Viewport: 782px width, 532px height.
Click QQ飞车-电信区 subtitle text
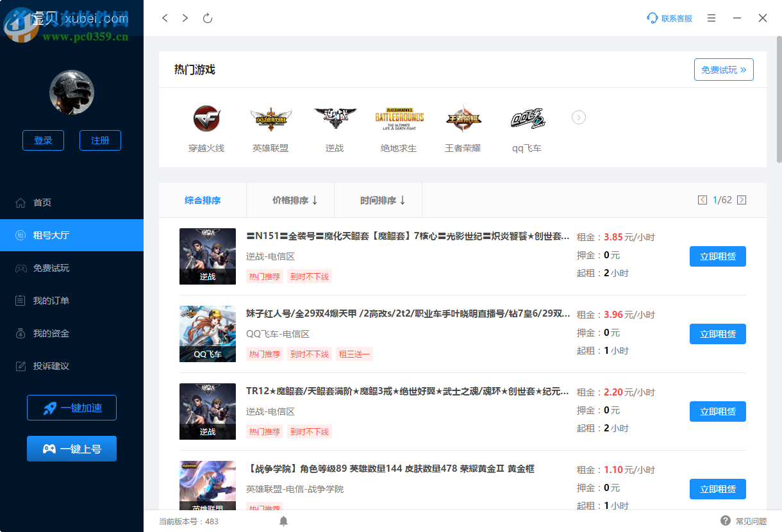pyautogui.click(x=278, y=334)
